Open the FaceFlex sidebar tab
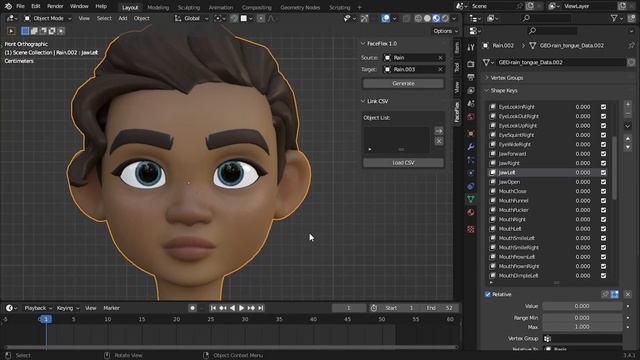 coord(457,112)
